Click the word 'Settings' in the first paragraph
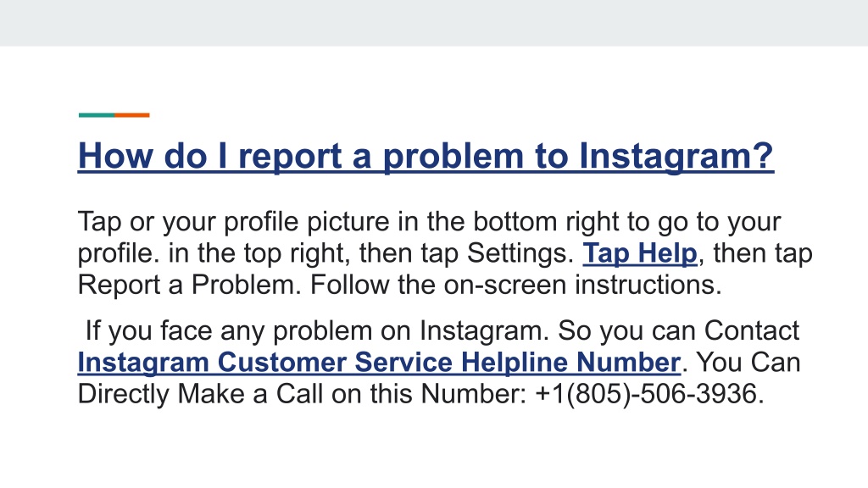This screenshot has width=868, height=488. point(520,253)
